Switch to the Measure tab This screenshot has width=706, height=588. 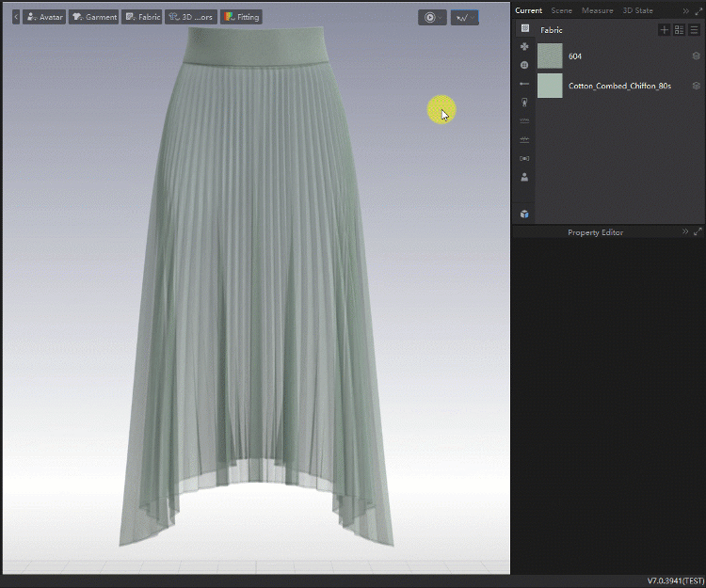[x=597, y=10]
